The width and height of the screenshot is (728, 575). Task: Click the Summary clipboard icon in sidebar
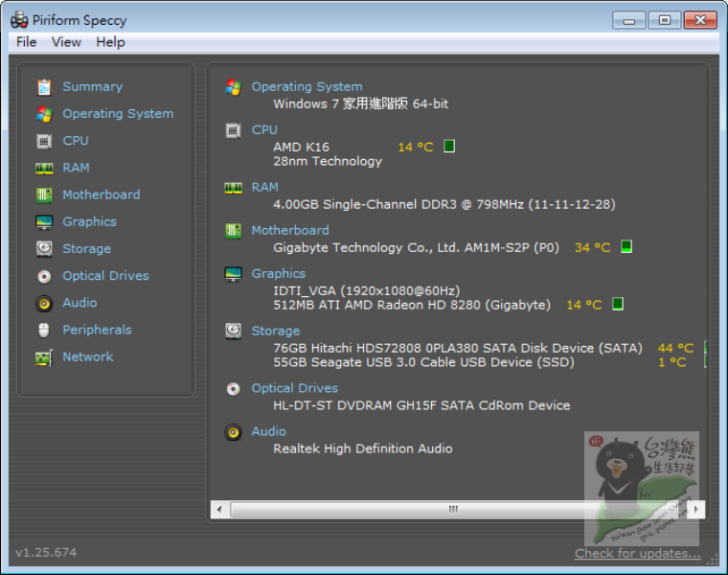[44, 87]
